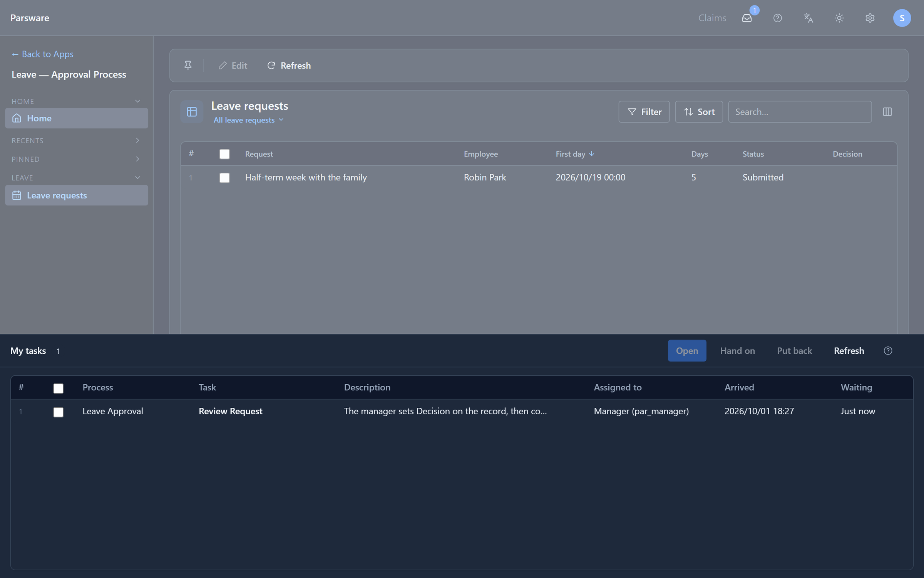Click the Hand on button
The image size is (924, 578).
[x=737, y=351]
